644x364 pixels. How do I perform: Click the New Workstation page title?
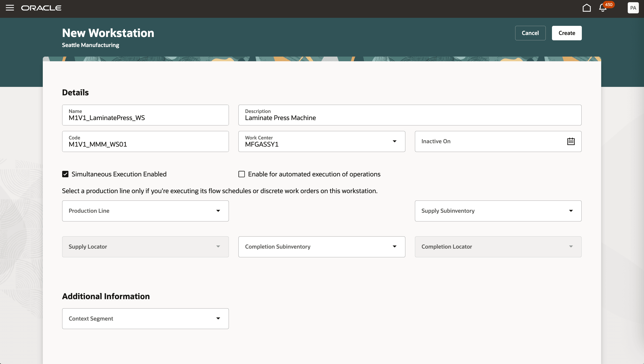[108, 33]
